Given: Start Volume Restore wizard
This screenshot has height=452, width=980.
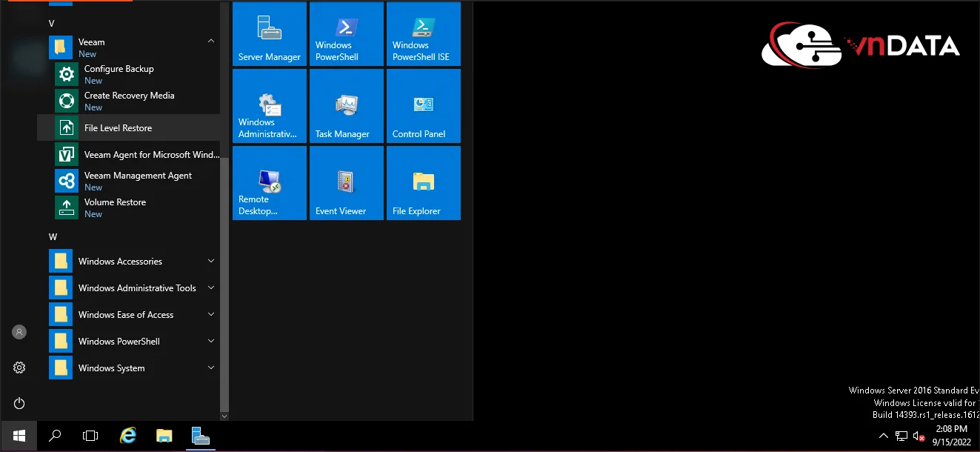Looking at the screenshot, I should (130, 207).
